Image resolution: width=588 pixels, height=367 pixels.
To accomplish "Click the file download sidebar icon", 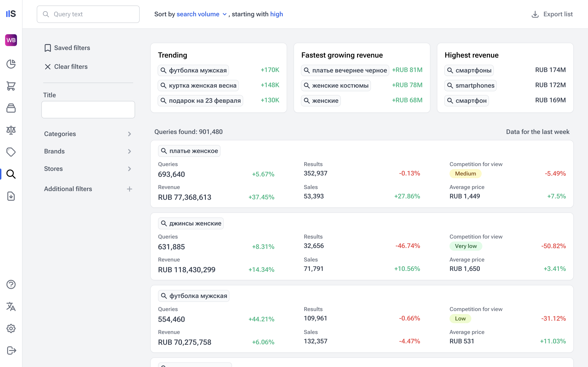I will [11, 196].
